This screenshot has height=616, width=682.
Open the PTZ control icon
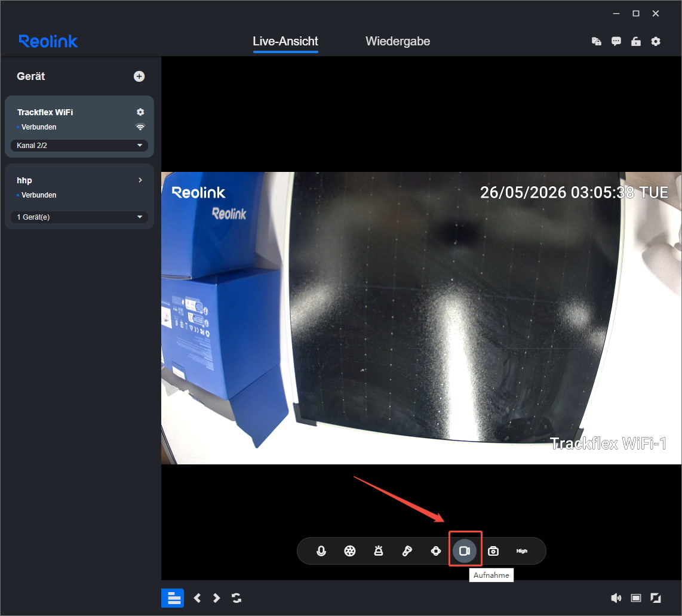click(436, 551)
